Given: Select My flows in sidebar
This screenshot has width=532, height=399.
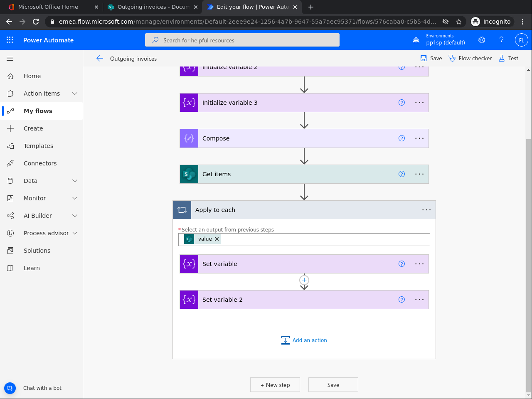Looking at the screenshot, I should [42, 111].
